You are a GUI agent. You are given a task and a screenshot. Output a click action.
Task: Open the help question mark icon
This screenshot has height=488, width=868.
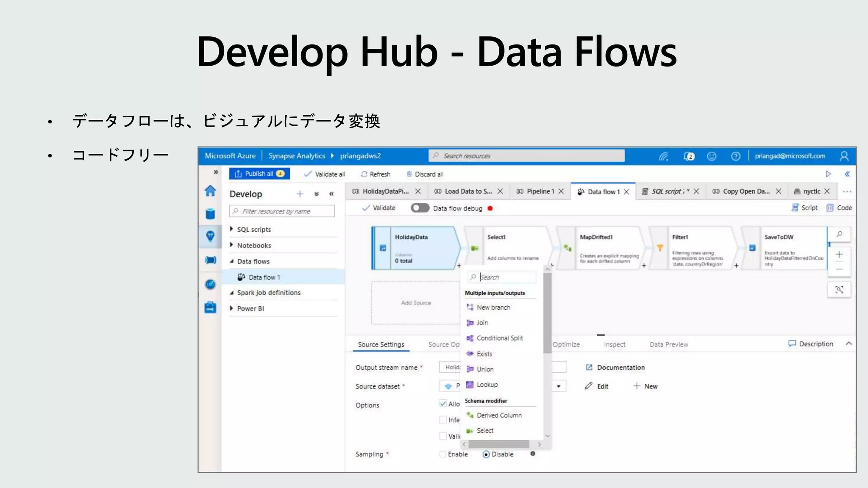(x=736, y=156)
